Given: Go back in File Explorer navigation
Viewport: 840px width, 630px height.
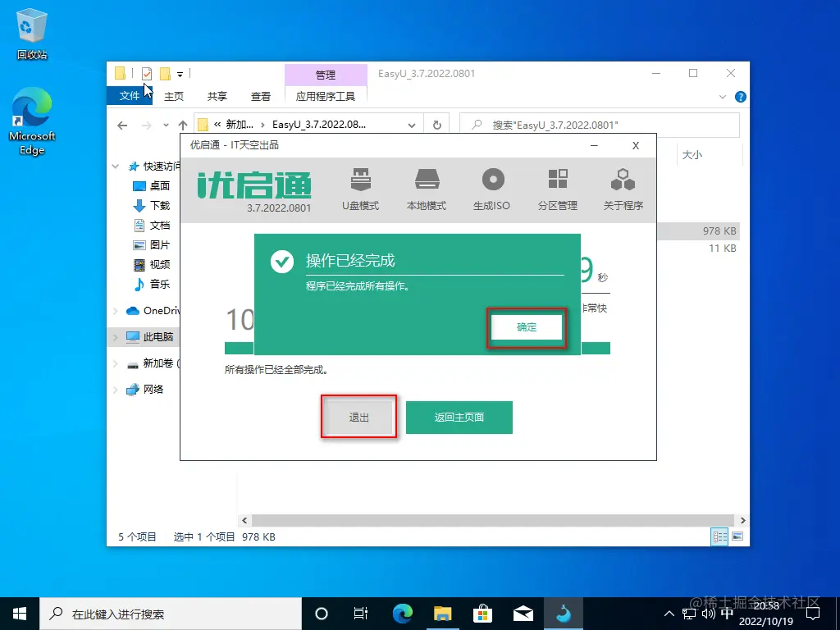Looking at the screenshot, I should [122, 126].
